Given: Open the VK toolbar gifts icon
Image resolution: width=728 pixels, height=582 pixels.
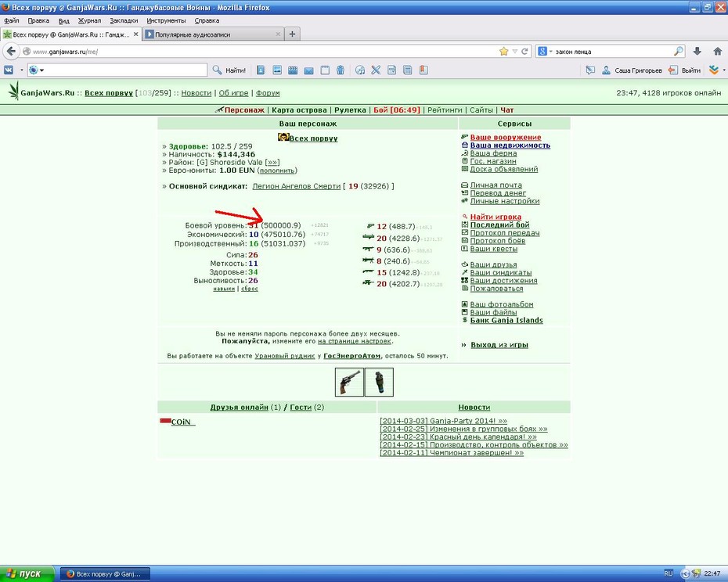Looking at the screenshot, I should coord(341,70).
